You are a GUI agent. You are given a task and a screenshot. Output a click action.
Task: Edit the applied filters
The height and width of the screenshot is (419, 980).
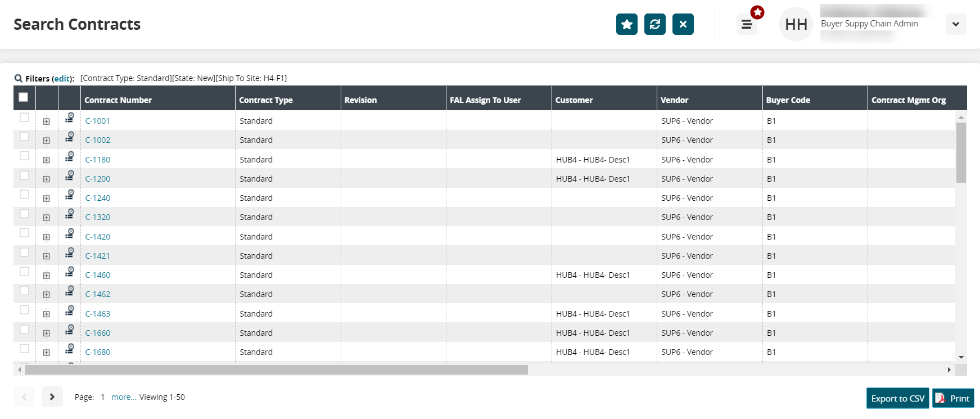(x=62, y=79)
